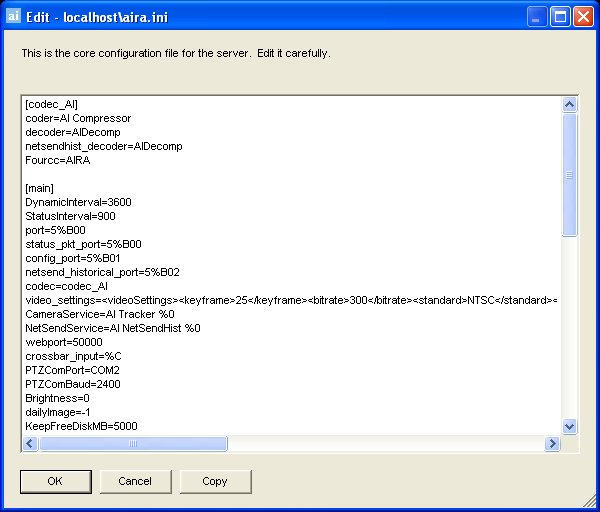Close the Edit dialog with the X button
The width and height of the screenshot is (600, 512).
click(x=584, y=16)
